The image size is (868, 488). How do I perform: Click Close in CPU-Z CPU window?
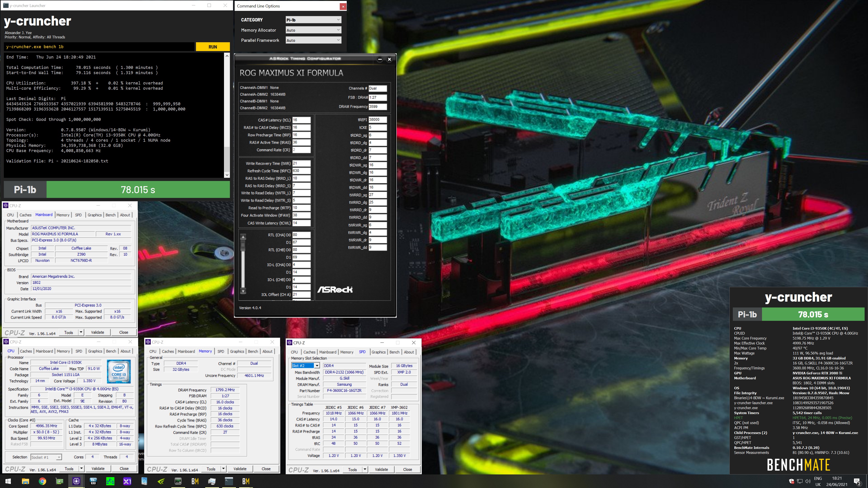pyautogui.click(x=124, y=469)
